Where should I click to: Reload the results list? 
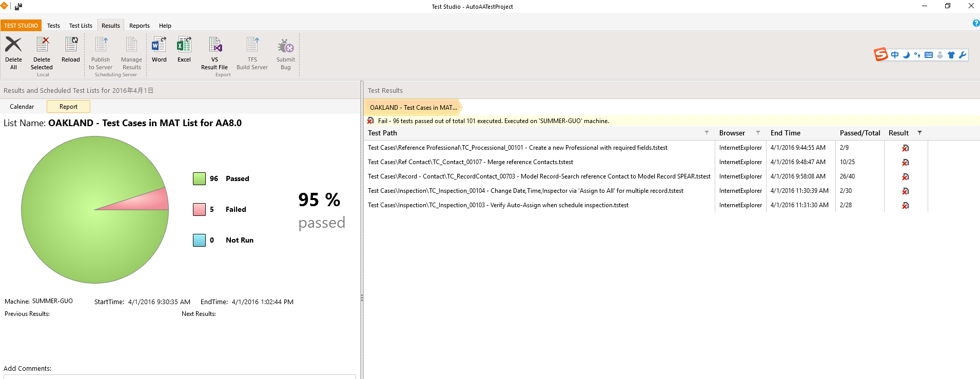pos(71,45)
